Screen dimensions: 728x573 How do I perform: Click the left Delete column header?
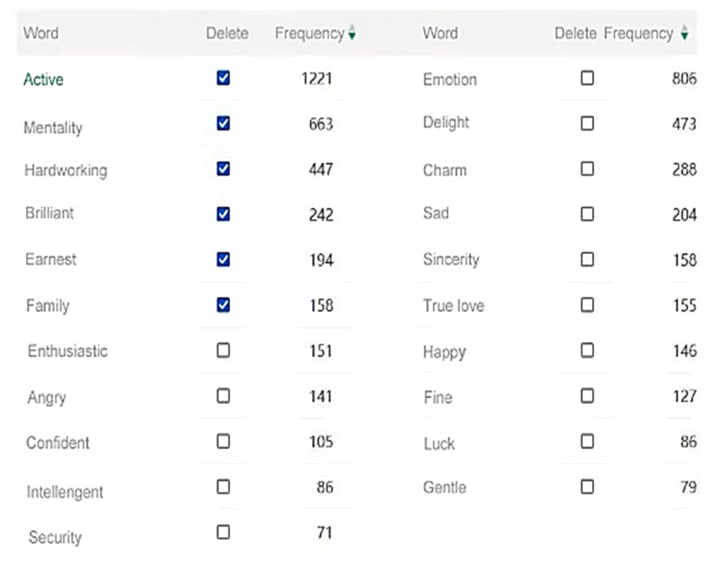click(227, 33)
